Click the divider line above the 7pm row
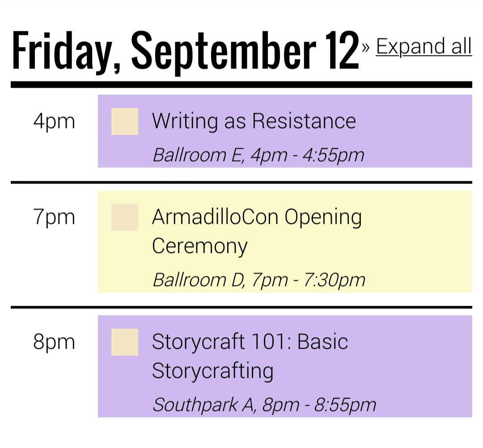Viewport: 483px width, 448px height. [x=241, y=182]
